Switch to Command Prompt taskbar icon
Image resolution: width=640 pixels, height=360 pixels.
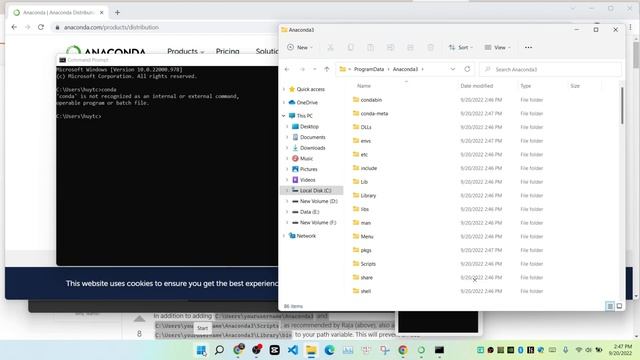pyautogui.click(x=439, y=350)
